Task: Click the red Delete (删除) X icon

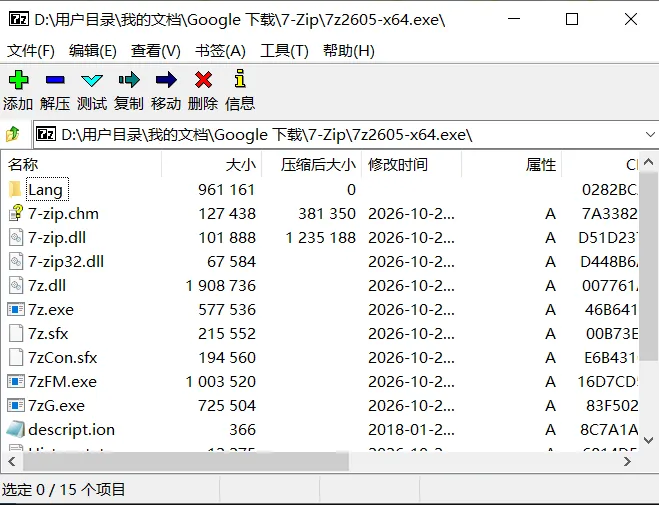Action: pyautogui.click(x=203, y=80)
